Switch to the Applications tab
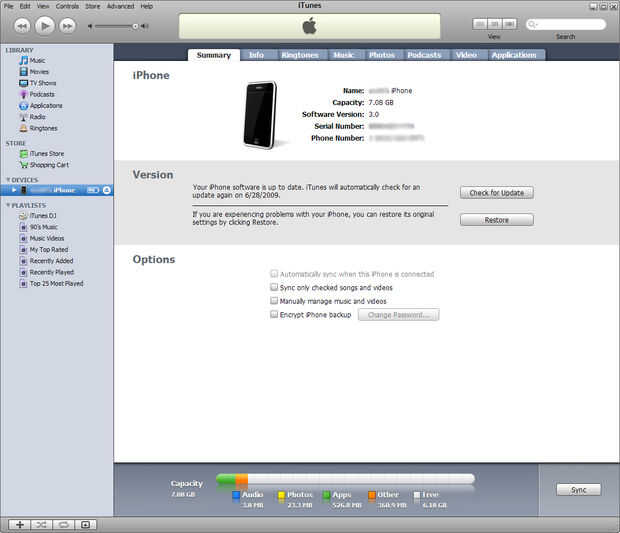Viewport: 620px width, 533px height. coord(514,55)
